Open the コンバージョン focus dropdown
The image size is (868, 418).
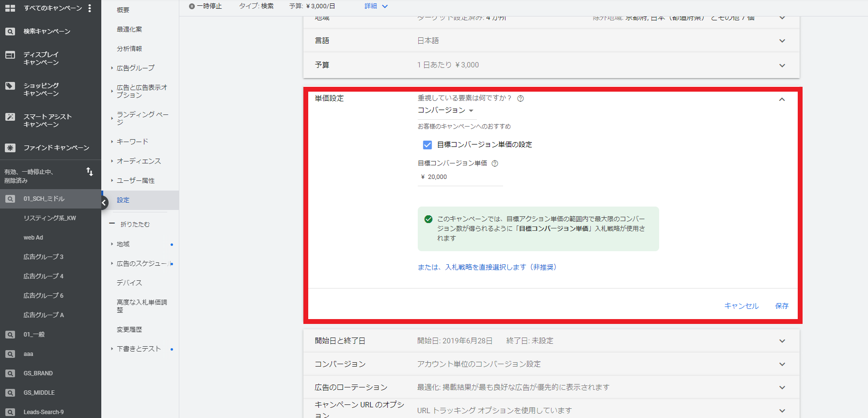coord(446,111)
